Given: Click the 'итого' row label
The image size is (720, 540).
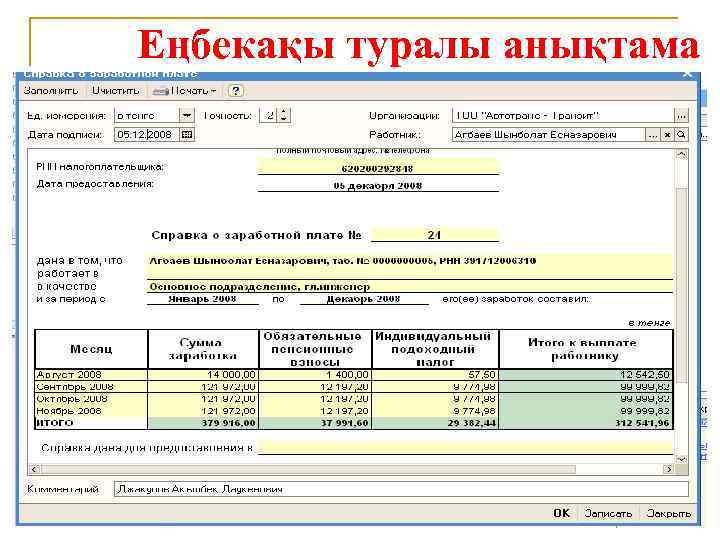Looking at the screenshot, I should (91, 422).
